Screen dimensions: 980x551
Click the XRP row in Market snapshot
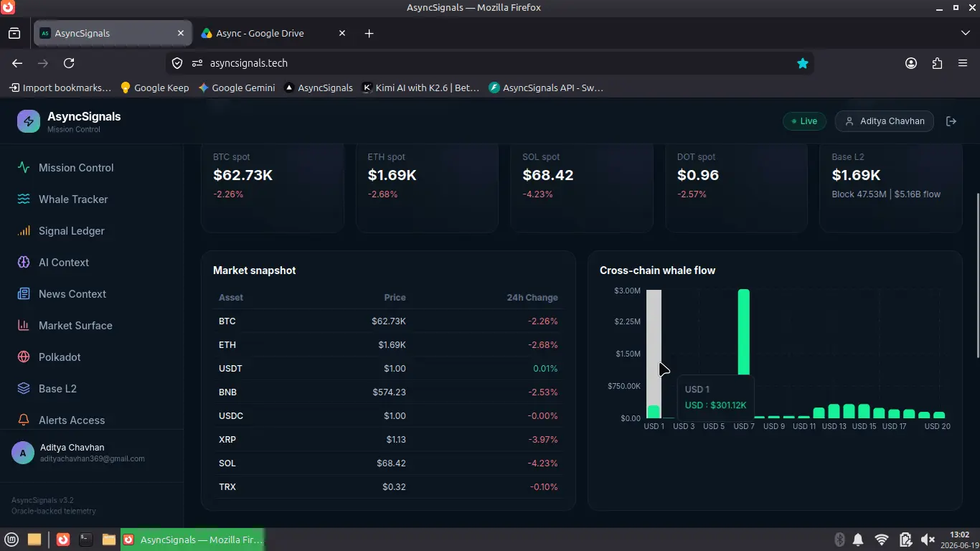tap(388, 440)
